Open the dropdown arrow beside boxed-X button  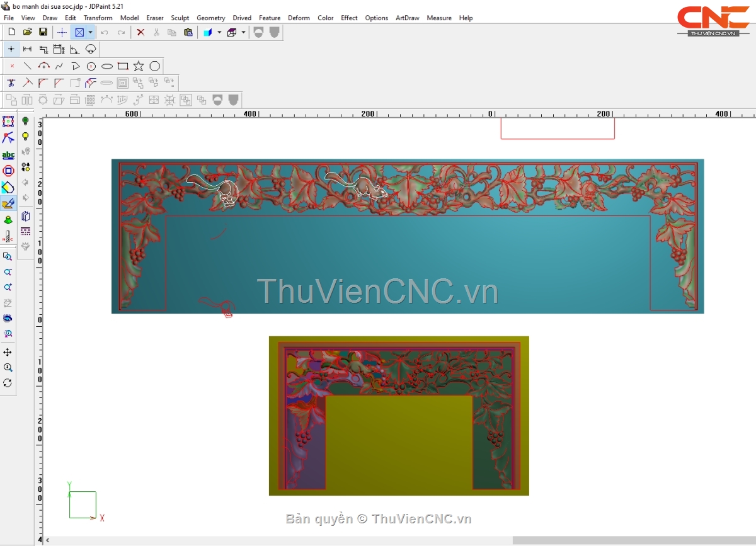pyautogui.click(x=91, y=32)
